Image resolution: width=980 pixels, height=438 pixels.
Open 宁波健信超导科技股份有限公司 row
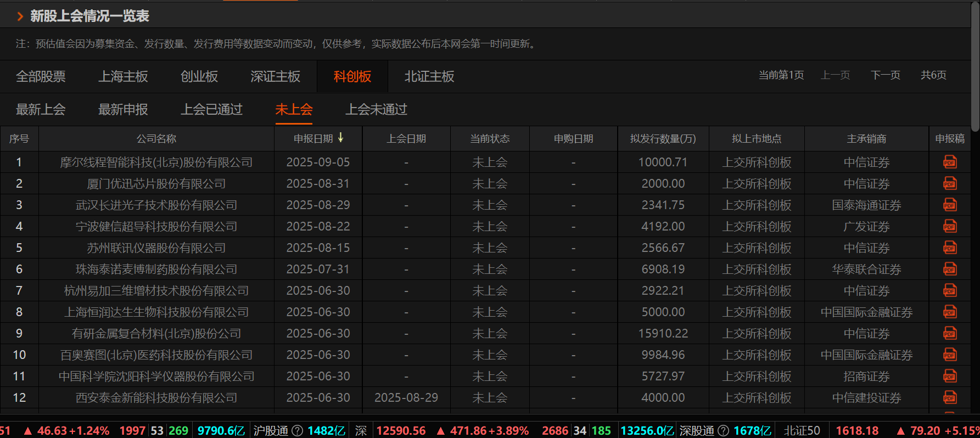click(x=156, y=227)
